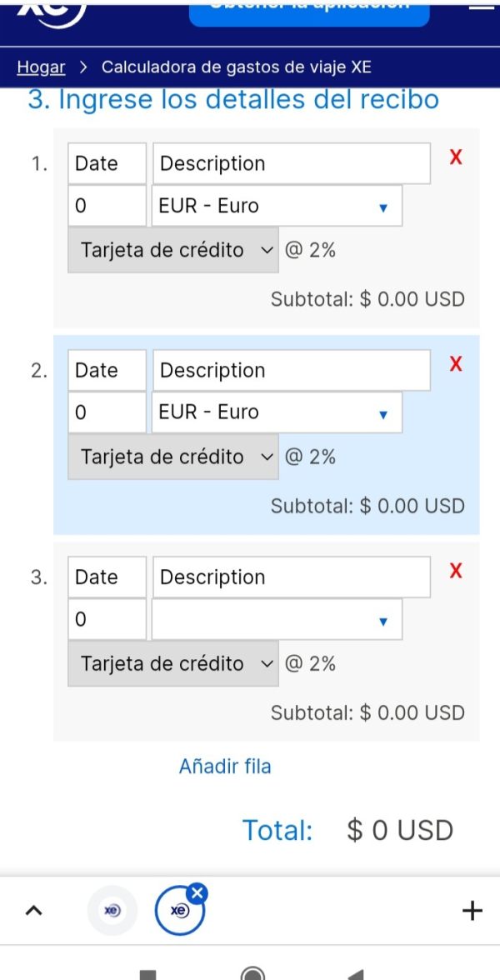The image size is (500, 980).
Task: Focus the Date field in row 1
Action: pyautogui.click(x=107, y=163)
